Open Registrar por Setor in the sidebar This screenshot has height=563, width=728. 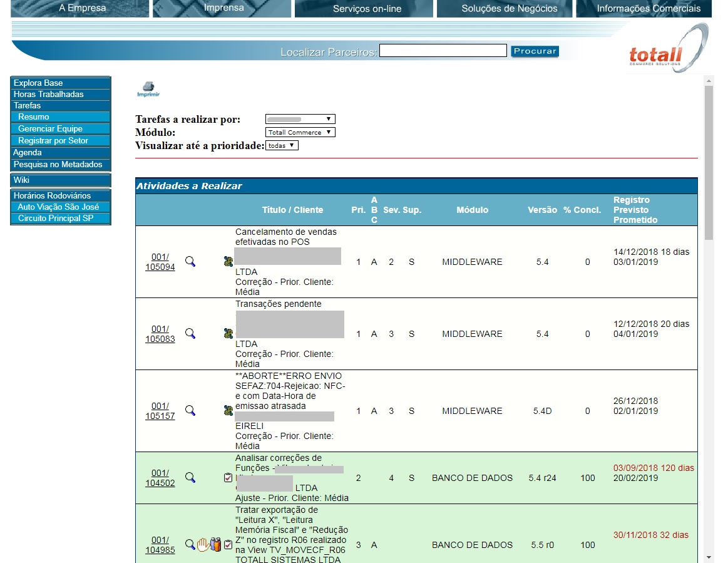[x=61, y=141]
